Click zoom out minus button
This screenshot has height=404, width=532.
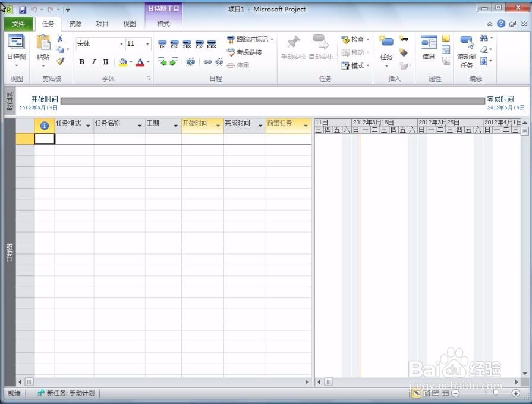455,393
